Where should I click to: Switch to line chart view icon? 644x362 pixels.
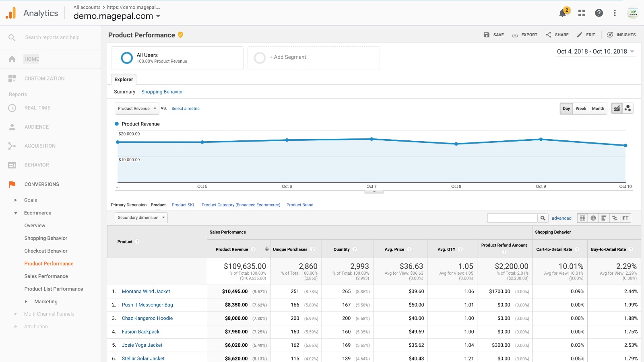pyautogui.click(x=617, y=109)
